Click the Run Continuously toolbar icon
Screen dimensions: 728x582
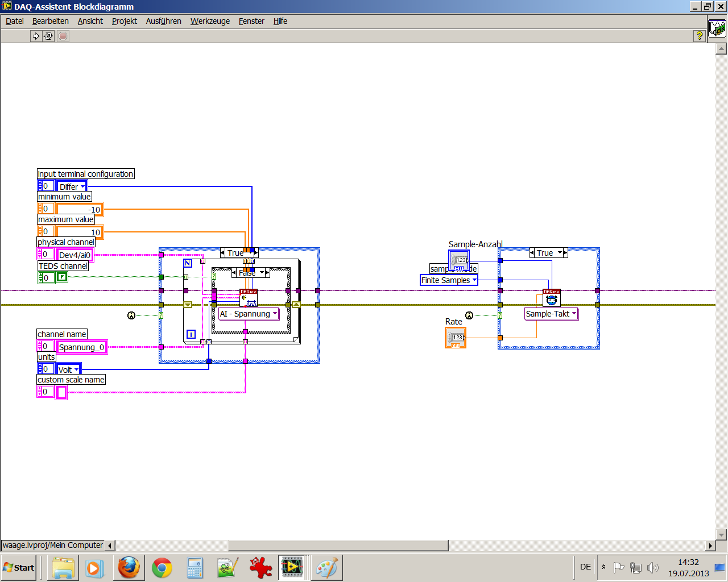pyautogui.click(x=48, y=36)
